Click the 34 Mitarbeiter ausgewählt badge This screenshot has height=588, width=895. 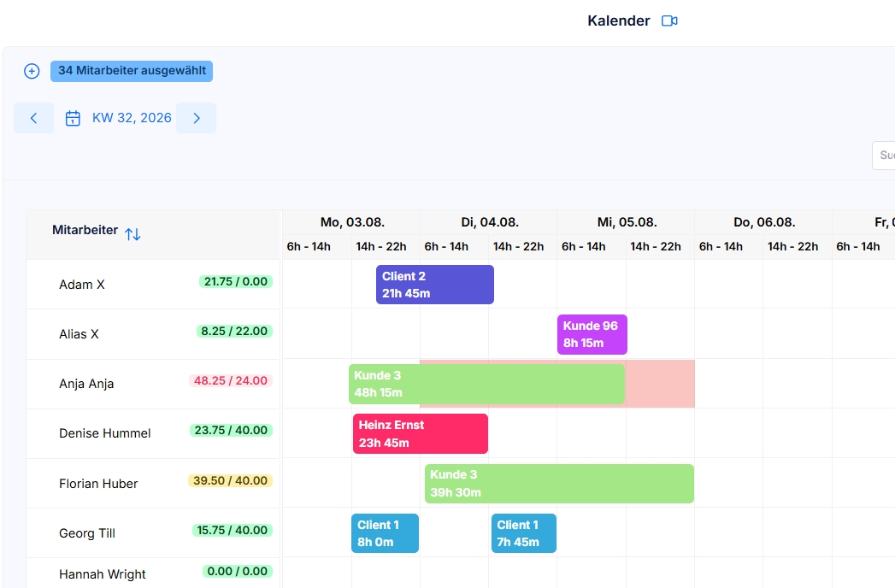point(132,71)
